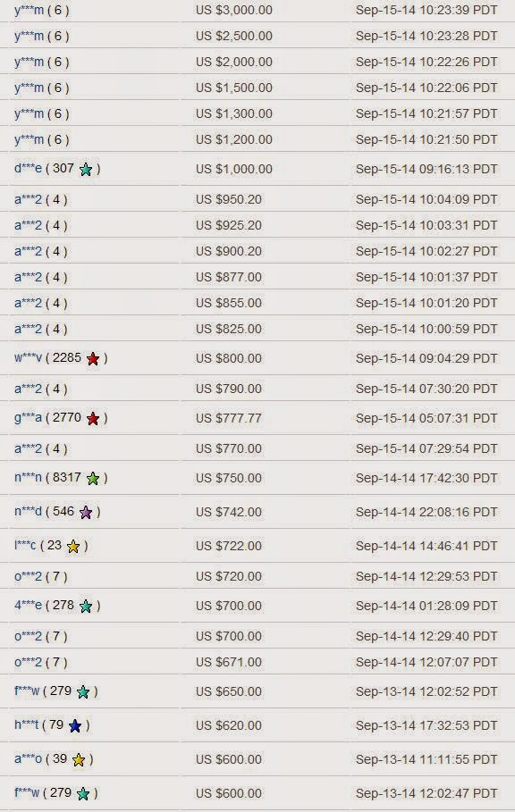Click the blue star beside h***t (79)
515x812 pixels.
74,726
